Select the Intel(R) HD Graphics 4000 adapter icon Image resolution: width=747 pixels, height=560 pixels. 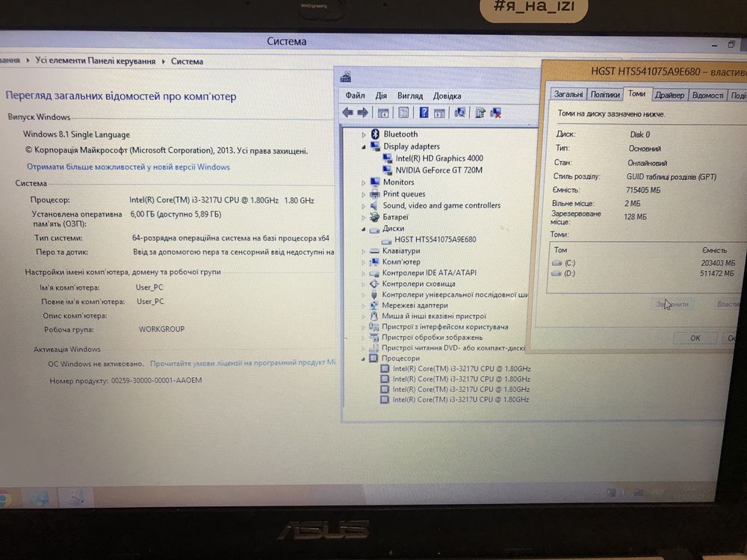coord(388,158)
